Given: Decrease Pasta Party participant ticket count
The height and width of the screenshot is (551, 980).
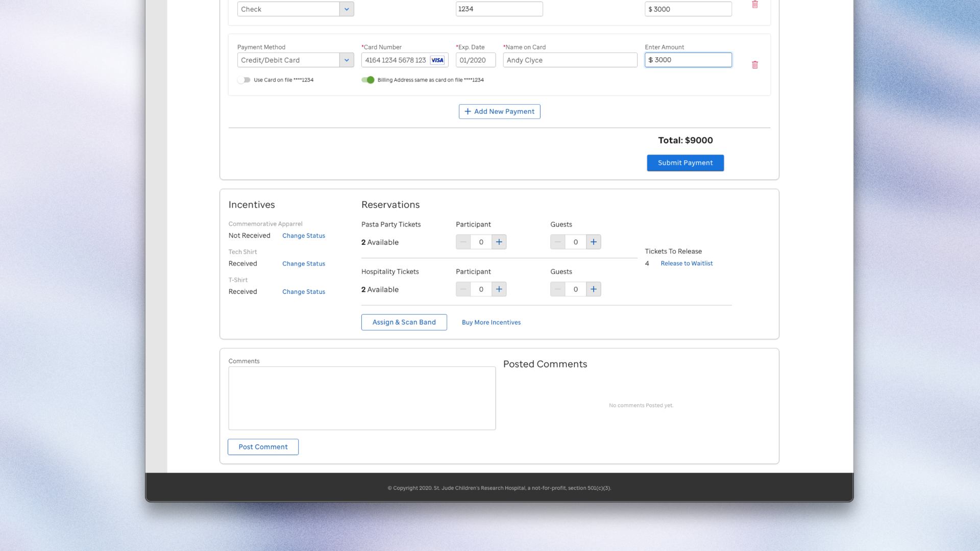Looking at the screenshot, I should click(x=463, y=242).
